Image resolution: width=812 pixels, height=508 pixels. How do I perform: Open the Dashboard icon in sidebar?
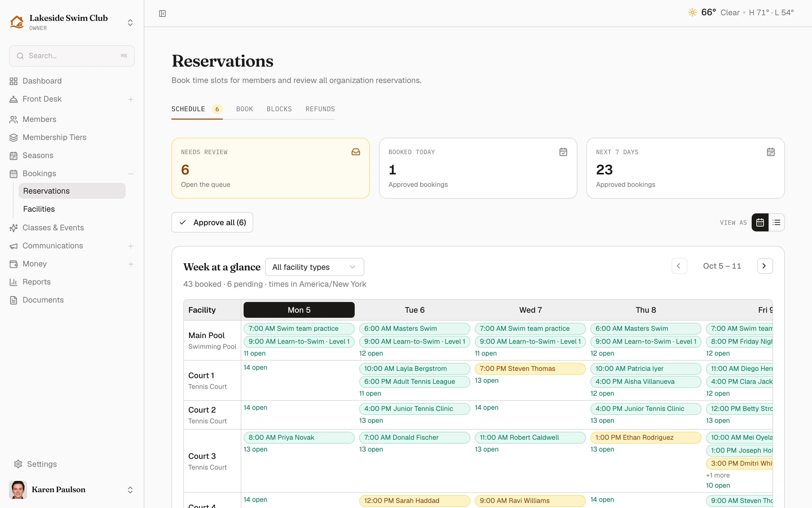14,81
